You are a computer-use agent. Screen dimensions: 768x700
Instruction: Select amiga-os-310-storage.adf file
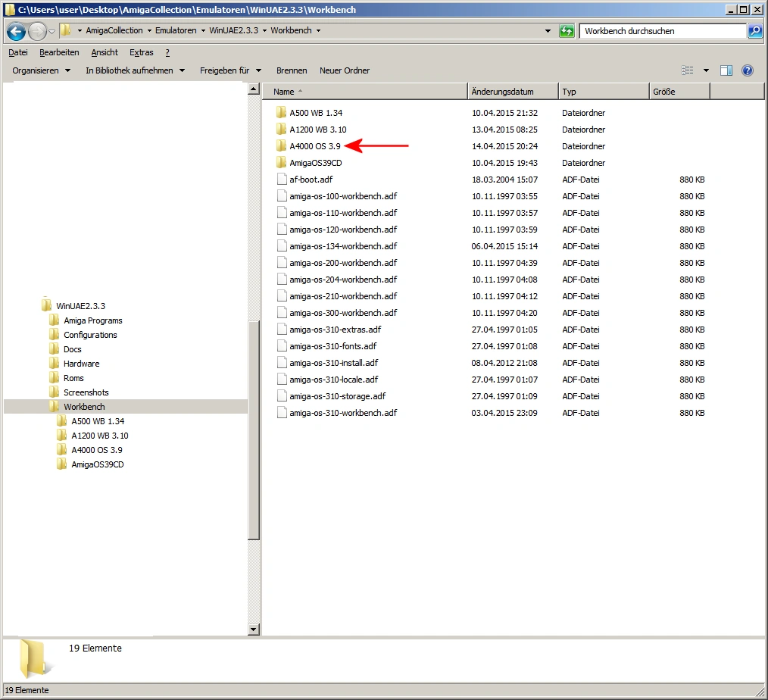tap(338, 395)
